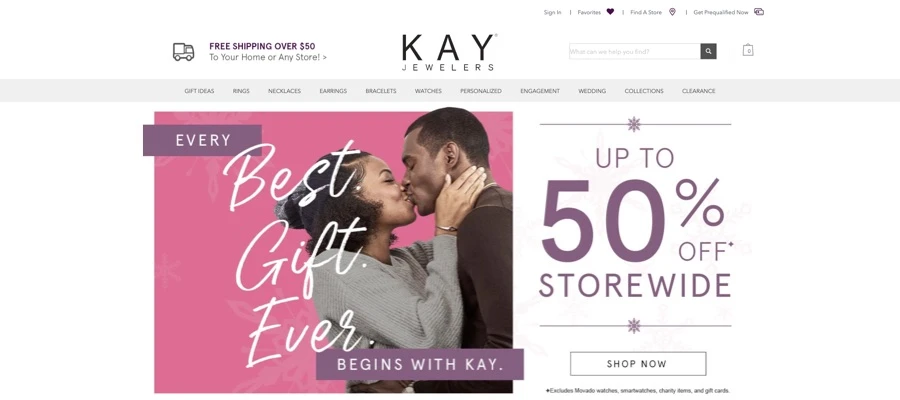Open the Necklaces menu
The height and width of the screenshot is (400, 900).
(284, 91)
